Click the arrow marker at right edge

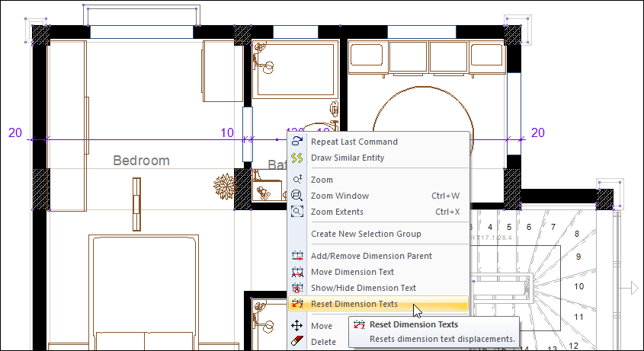[633, 287]
